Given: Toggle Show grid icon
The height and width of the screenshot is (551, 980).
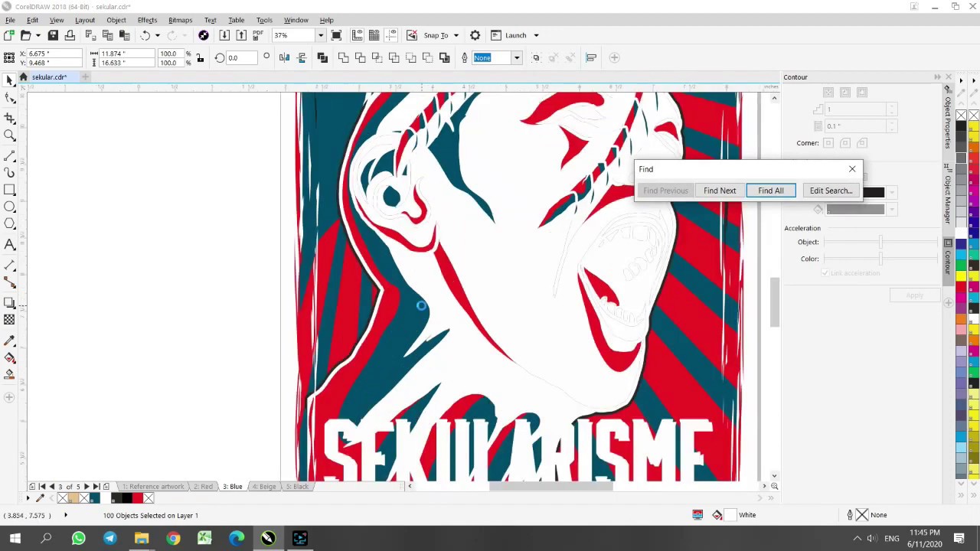Looking at the screenshot, I should point(374,35).
